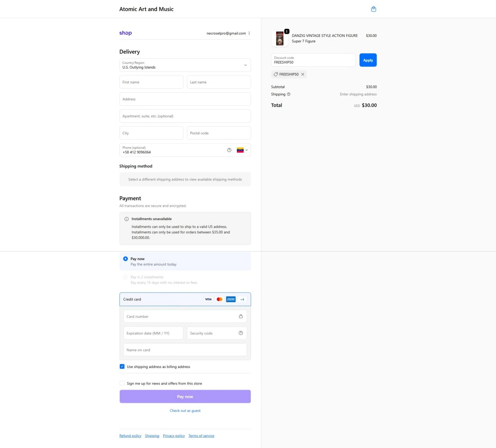Click the Mastercard icon
Screen dimensions: 496x448
[220, 299]
